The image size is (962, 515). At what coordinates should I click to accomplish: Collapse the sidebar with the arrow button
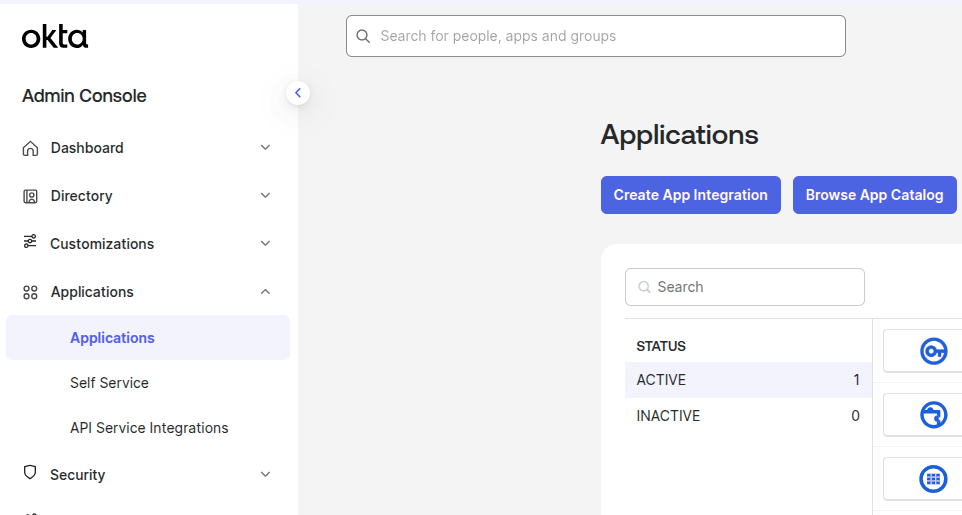coord(297,93)
